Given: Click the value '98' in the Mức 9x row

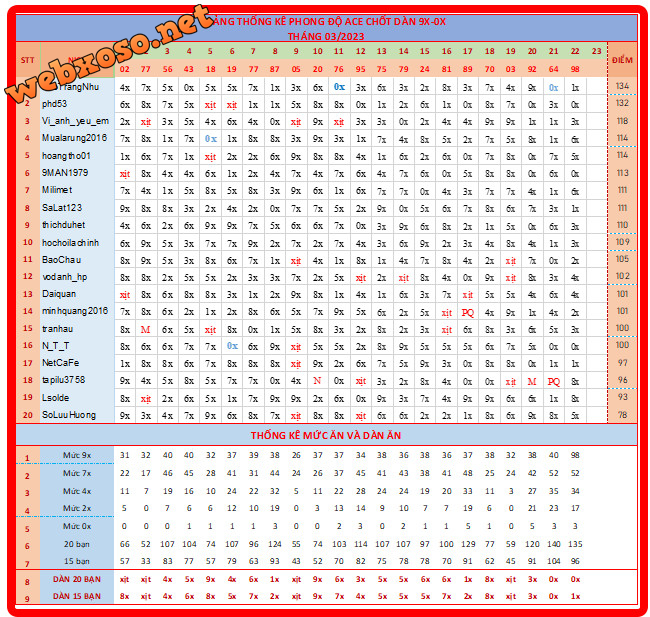Looking at the screenshot, I should [x=575, y=455].
